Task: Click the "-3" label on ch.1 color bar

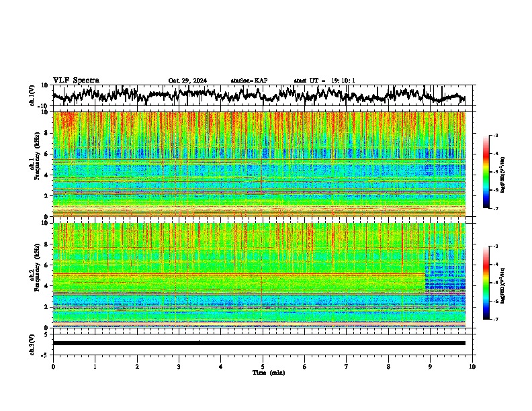Action: 495,135
